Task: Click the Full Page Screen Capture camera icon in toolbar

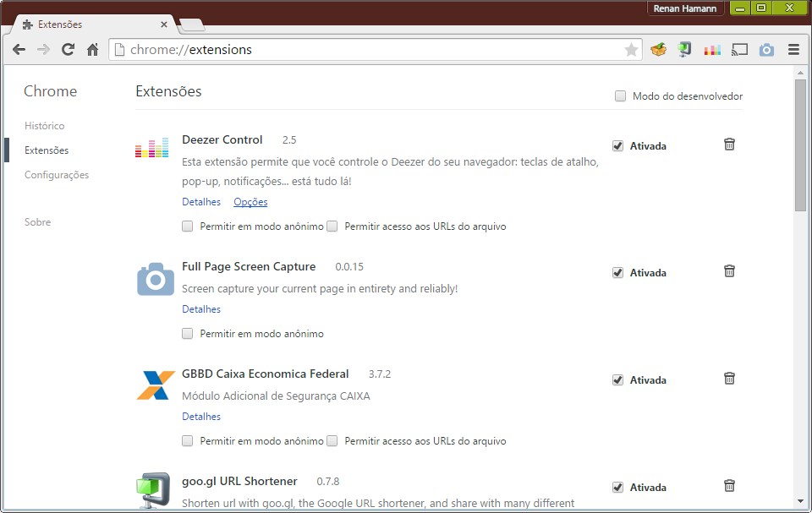Action: coord(766,50)
